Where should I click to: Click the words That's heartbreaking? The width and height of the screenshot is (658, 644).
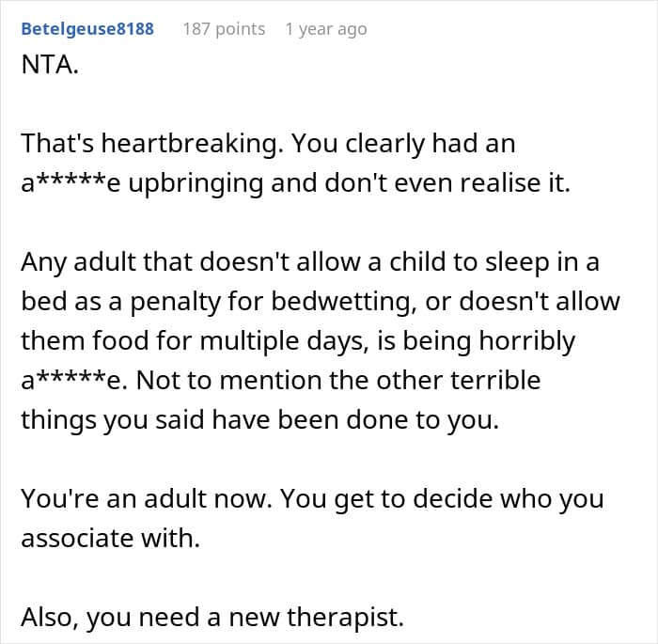[149, 143]
